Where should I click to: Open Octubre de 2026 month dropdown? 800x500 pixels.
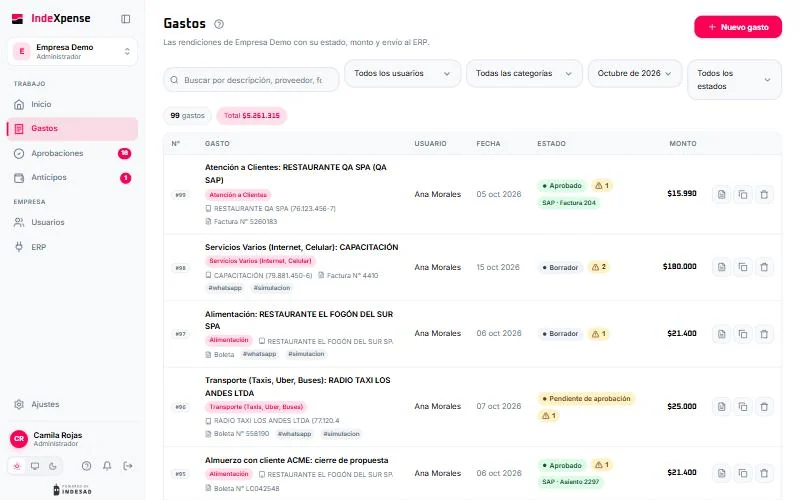[635, 73]
